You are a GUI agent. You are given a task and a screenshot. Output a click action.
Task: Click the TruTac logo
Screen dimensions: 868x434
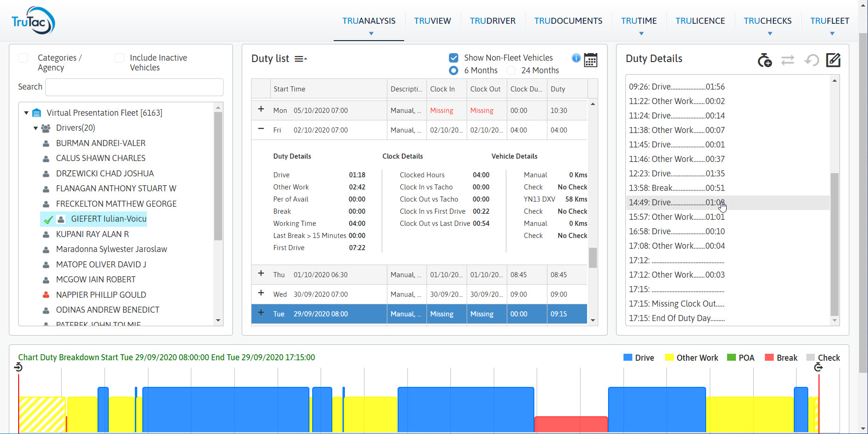tap(33, 21)
